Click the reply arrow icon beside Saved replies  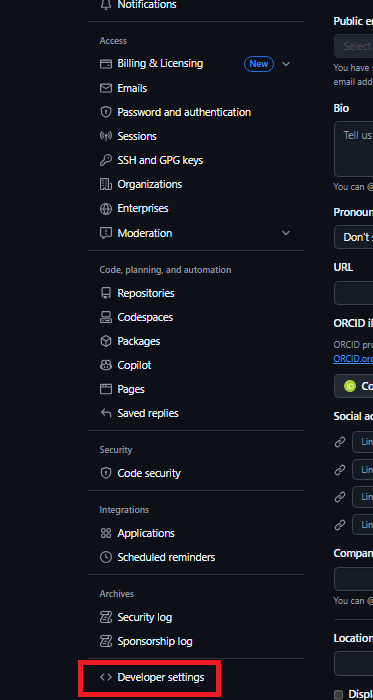106,413
